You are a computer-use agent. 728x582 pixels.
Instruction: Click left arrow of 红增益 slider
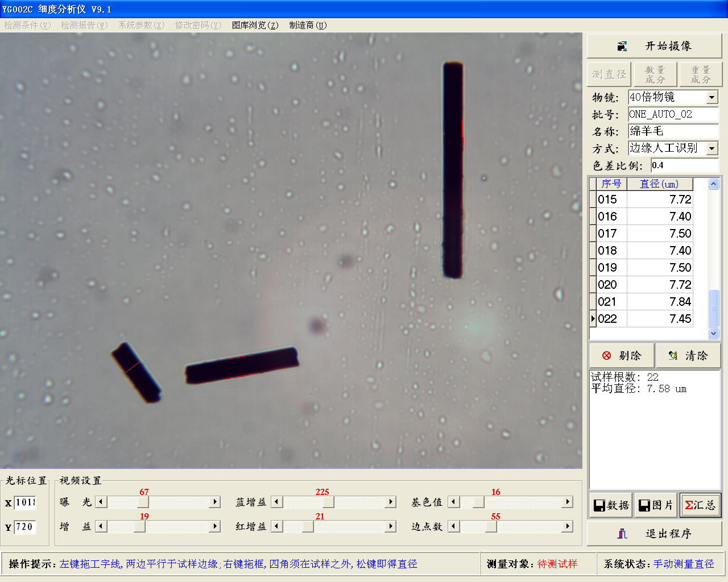(x=277, y=526)
